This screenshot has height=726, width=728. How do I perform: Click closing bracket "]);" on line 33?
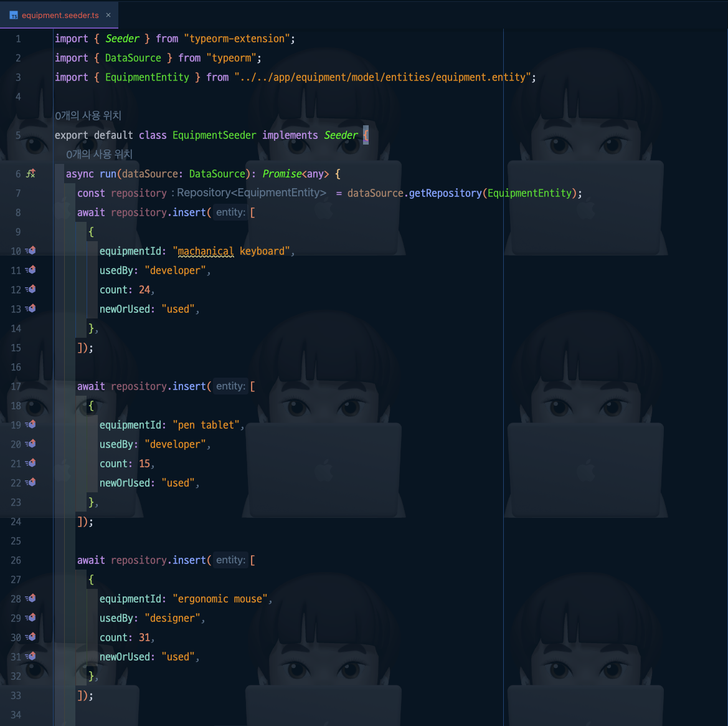[85, 695]
